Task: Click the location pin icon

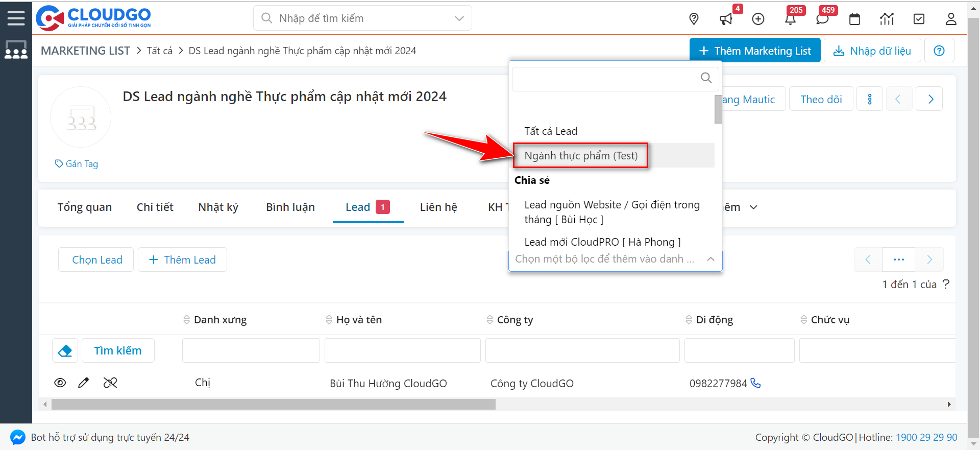Action: click(694, 19)
